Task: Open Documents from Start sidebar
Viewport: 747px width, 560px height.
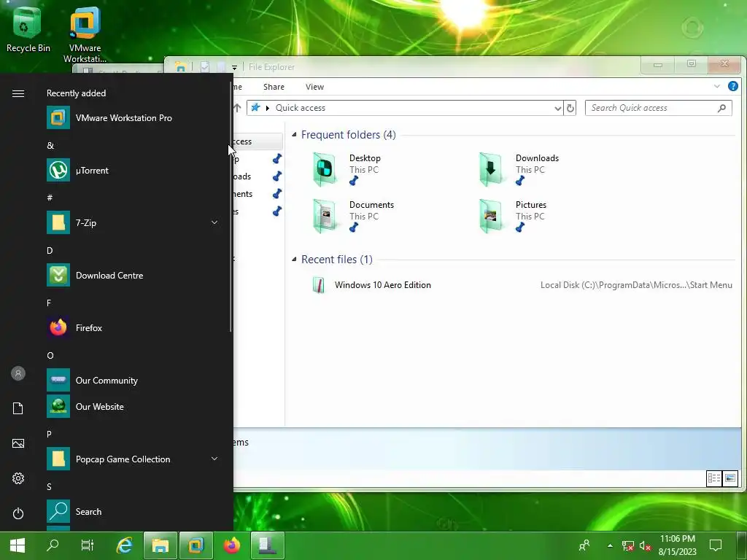Action: pyautogui.click(x=18, y=408)
